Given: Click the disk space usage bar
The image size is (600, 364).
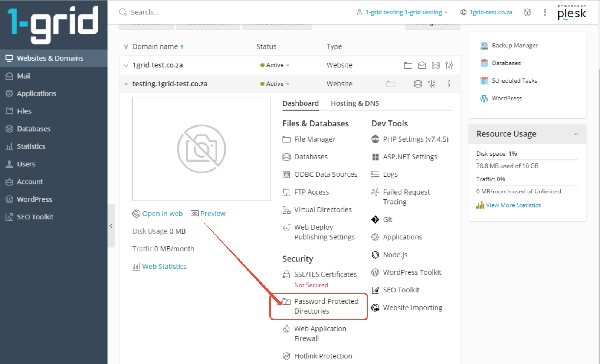Looking at the screenshot, I should tap(527, 160).
